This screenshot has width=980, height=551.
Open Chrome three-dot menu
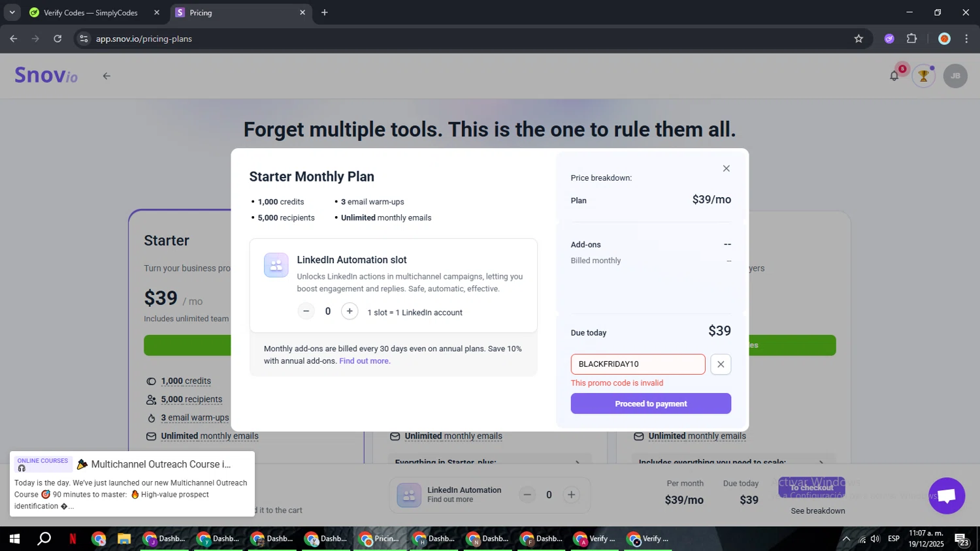pos(966,39)
